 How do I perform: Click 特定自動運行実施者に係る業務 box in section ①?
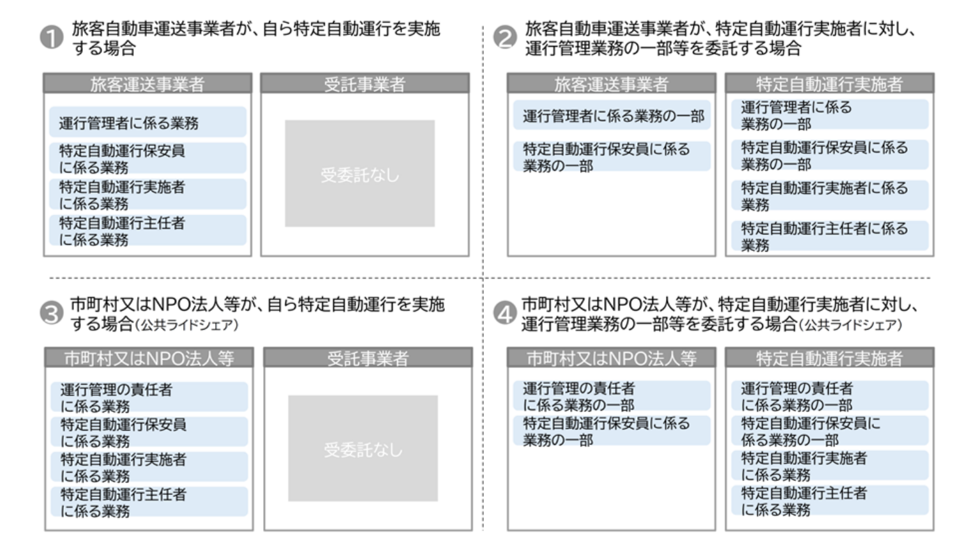[148, 195]
